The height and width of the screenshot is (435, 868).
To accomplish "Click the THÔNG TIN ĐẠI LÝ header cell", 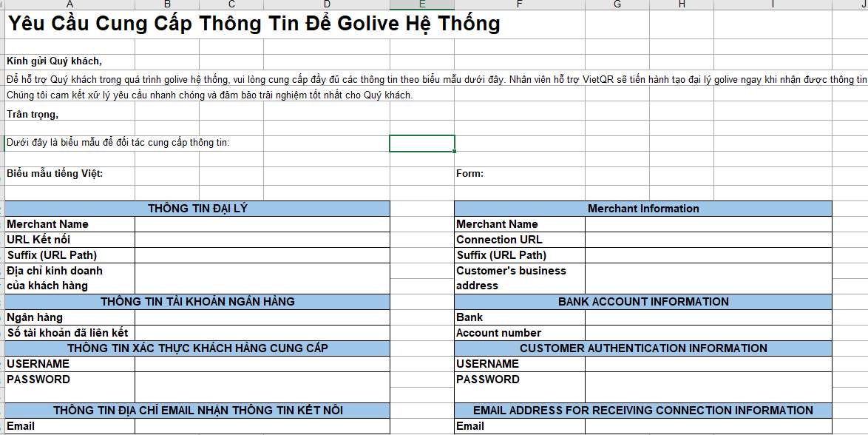I will (x=197, y=209).
